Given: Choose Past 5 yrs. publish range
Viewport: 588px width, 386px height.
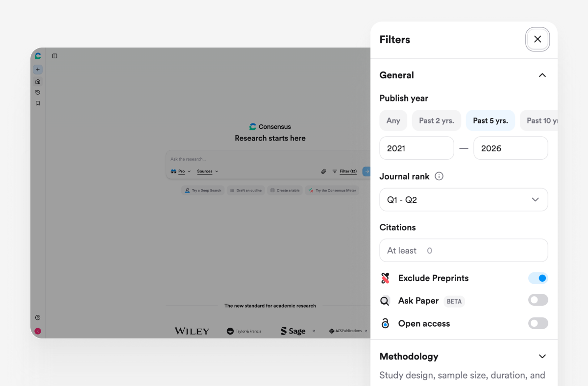Looking at the screenshot, I should pyautogui.click(x=490, y=121).
